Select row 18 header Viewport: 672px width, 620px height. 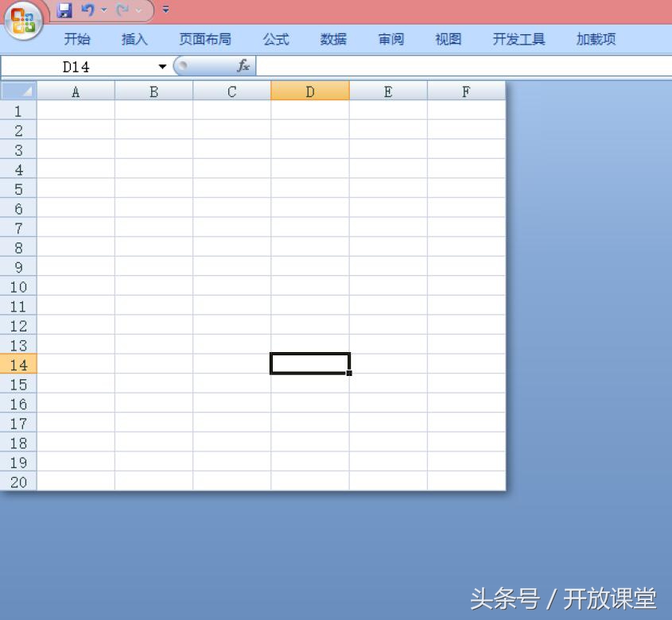tap(18, 443)
